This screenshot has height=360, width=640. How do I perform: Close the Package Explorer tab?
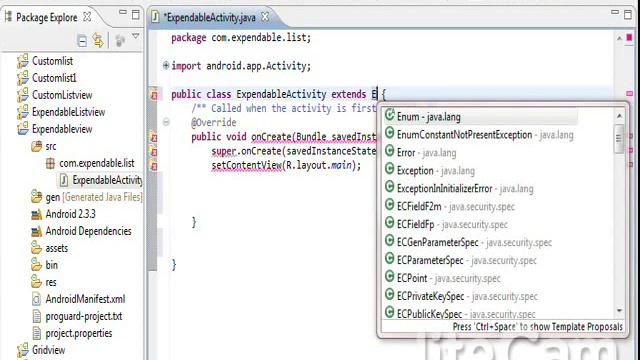[87, 17]
